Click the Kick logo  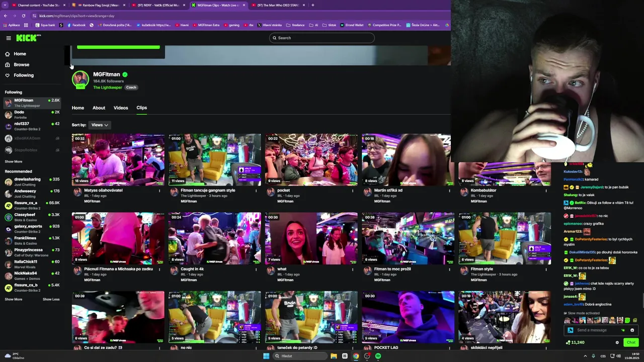(28, 38)
